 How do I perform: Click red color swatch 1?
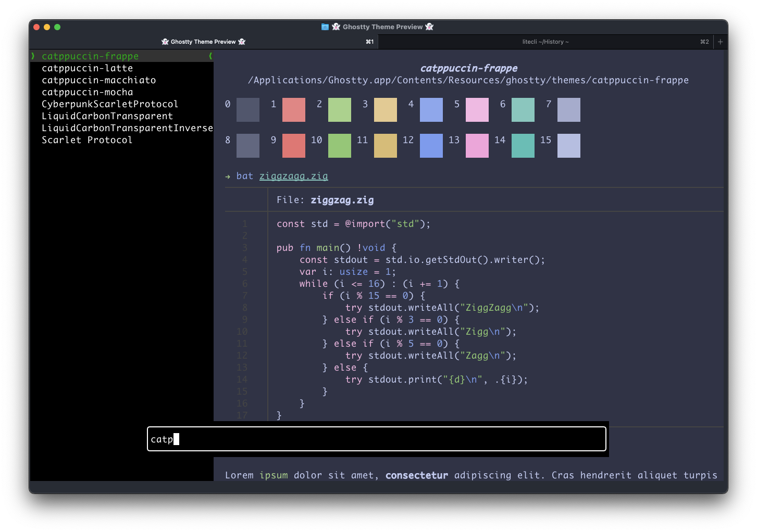(294, 110)
